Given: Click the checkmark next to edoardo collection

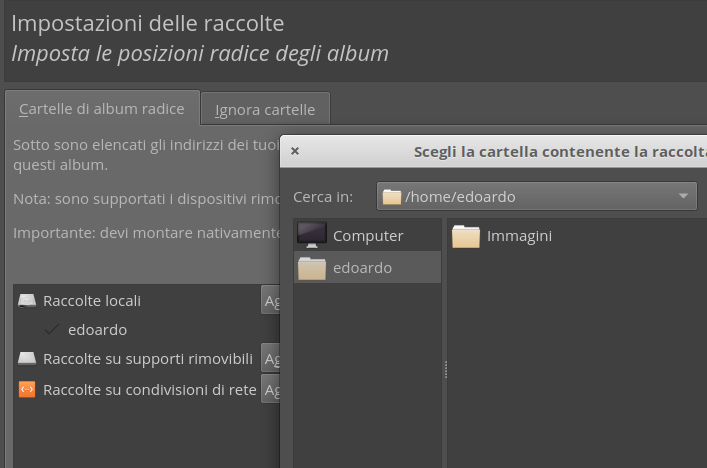Looking at the screenshot, I should (52, 330).
